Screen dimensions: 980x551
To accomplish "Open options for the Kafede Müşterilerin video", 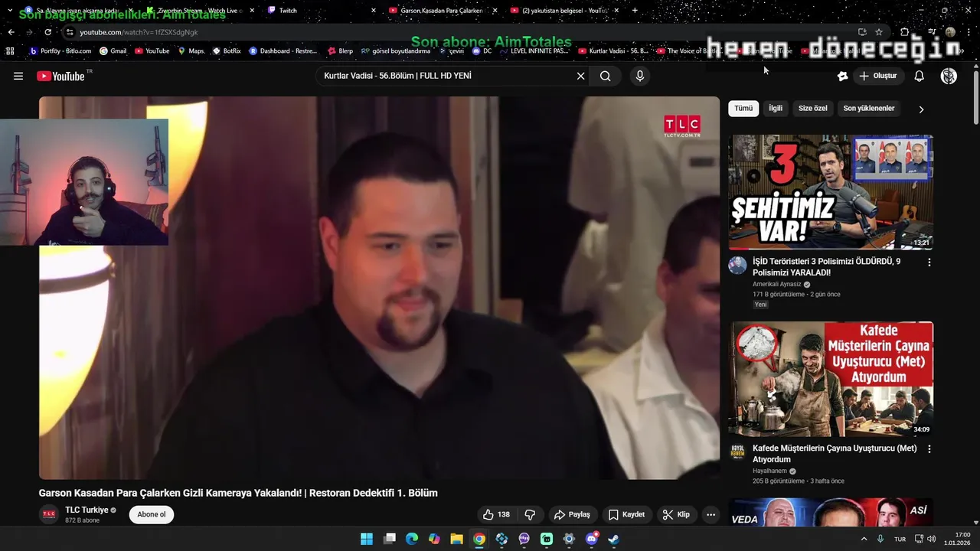I will coord(929,449).
